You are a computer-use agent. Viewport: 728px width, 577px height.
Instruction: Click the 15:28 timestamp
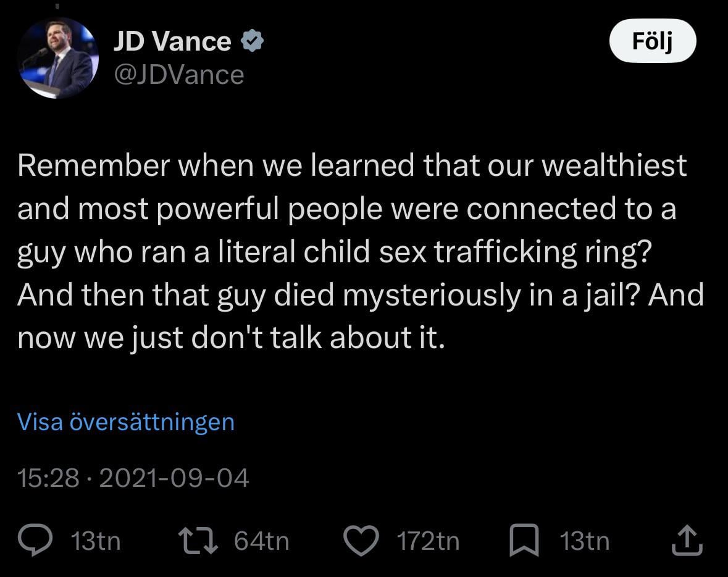48,478
